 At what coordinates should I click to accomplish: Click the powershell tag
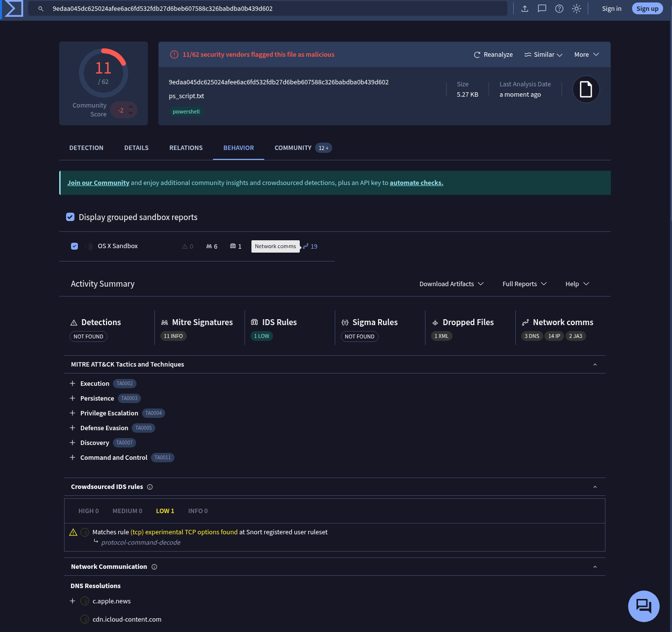(x=186, y=112)
